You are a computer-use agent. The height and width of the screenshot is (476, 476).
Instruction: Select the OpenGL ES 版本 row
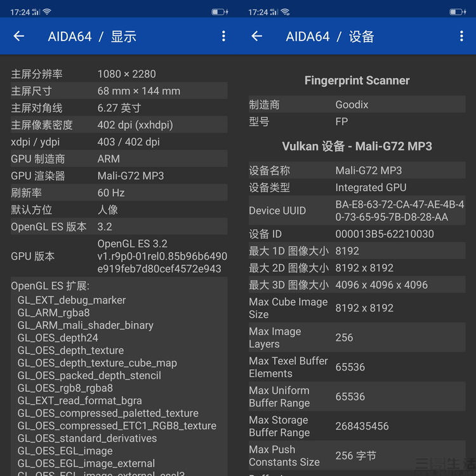pos(119,227)
